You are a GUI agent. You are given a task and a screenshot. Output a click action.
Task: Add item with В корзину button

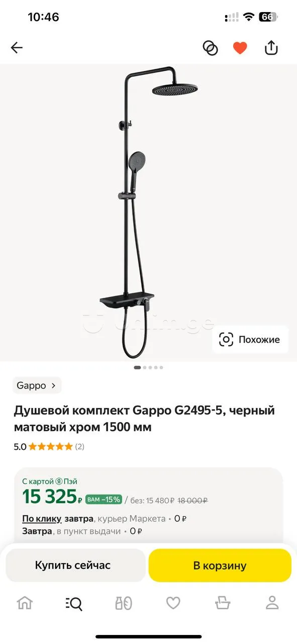pos(220,565)
